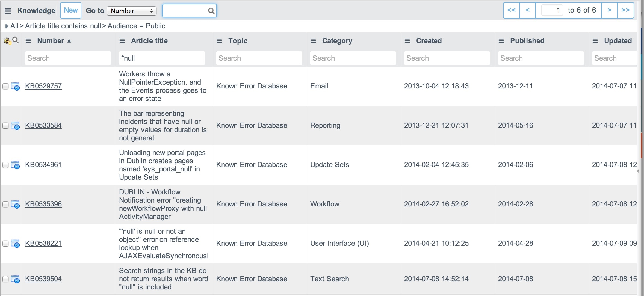Image resolution: width=644 pixels, height=296 pixels.
Task: Click the personalize list gear icon
Action: click(x=7, y=41)
